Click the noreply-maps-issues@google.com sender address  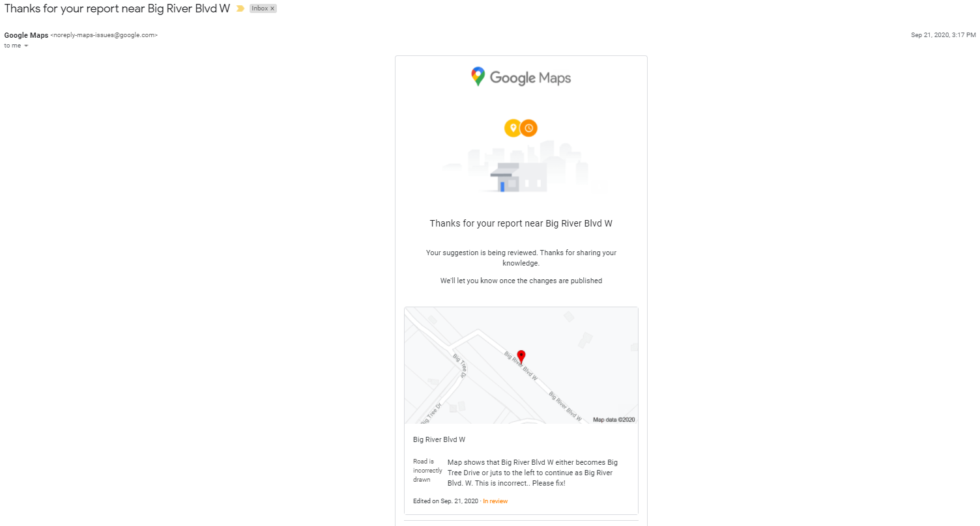104,35
